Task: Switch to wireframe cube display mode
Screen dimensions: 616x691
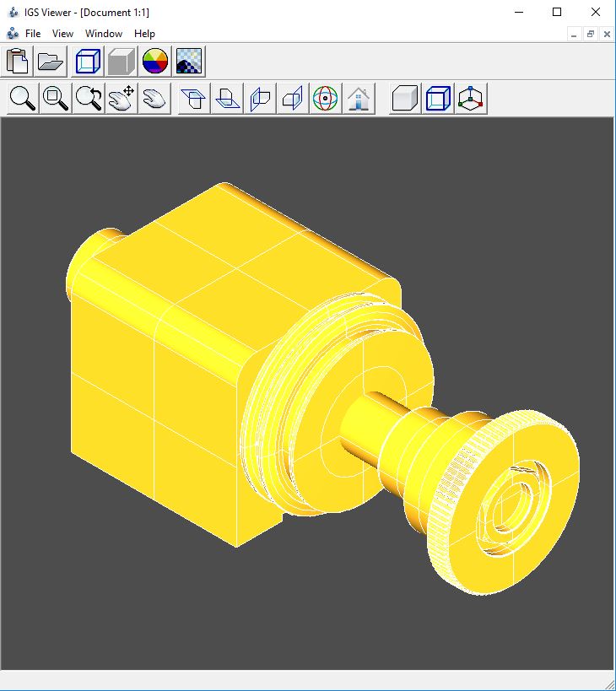Action: tap(88, 62)
